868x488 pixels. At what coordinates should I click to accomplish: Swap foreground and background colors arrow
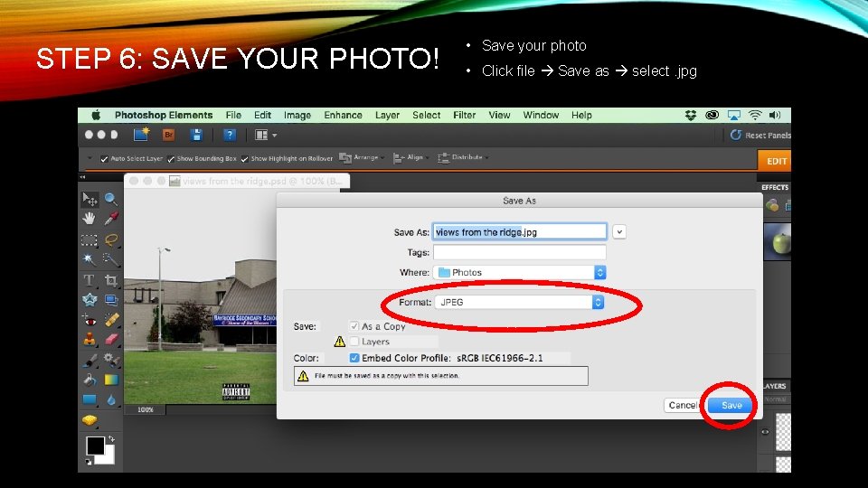pos(112,439)
